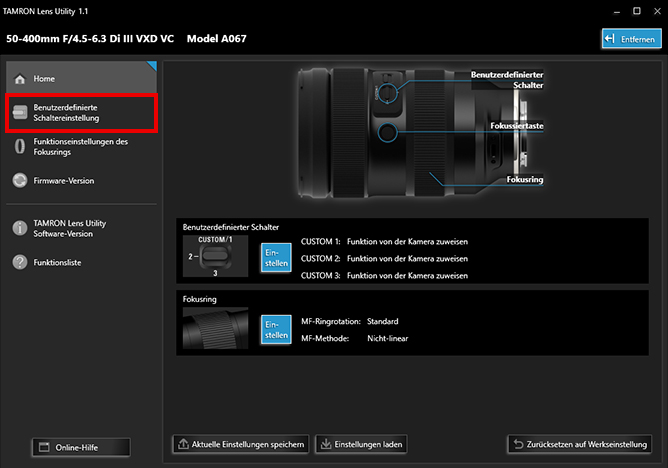The image size is (668, 468).
Task: Click the Fokussiertaste label on lens diagram
Action: click(516, 126)
